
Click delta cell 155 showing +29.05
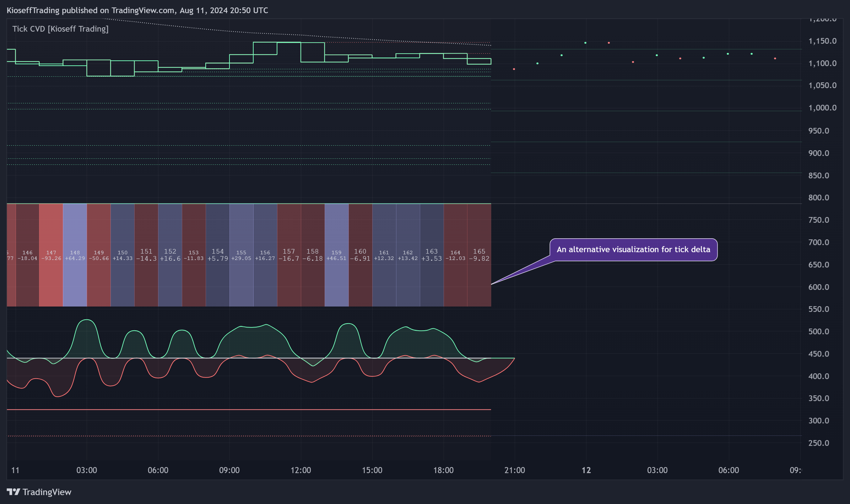point(241,255)
